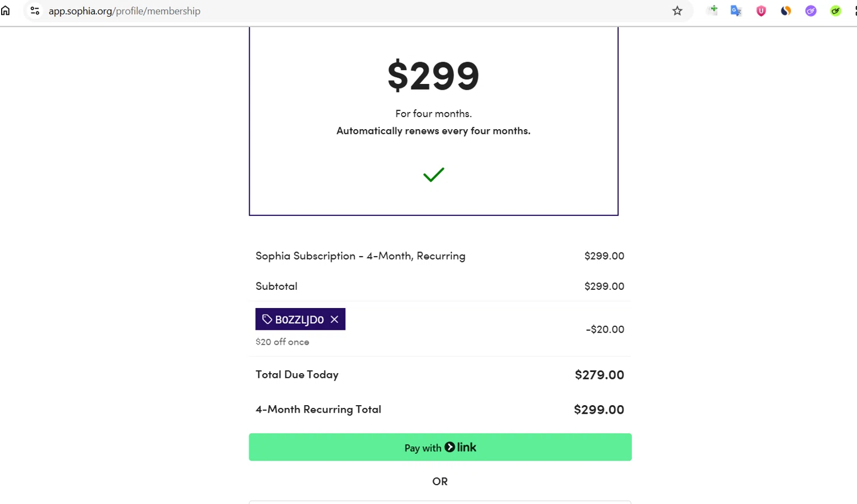857x504 pixels.
Task: Open the green plus extension icon
Action: click(x=712, y=10)
